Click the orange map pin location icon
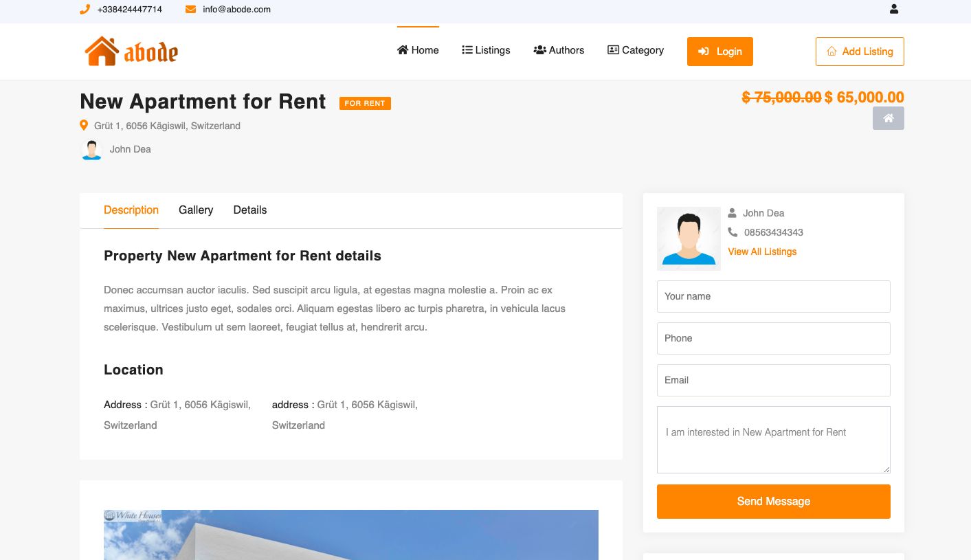971x560 pixels. (x=84, y=126)
